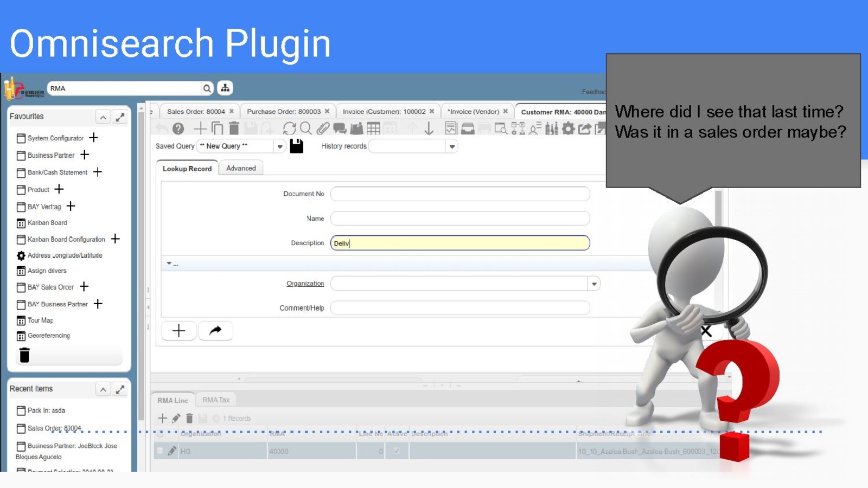Toggle the grid view icon
This screenshot has height=488, width=868.
coord(373,129)
